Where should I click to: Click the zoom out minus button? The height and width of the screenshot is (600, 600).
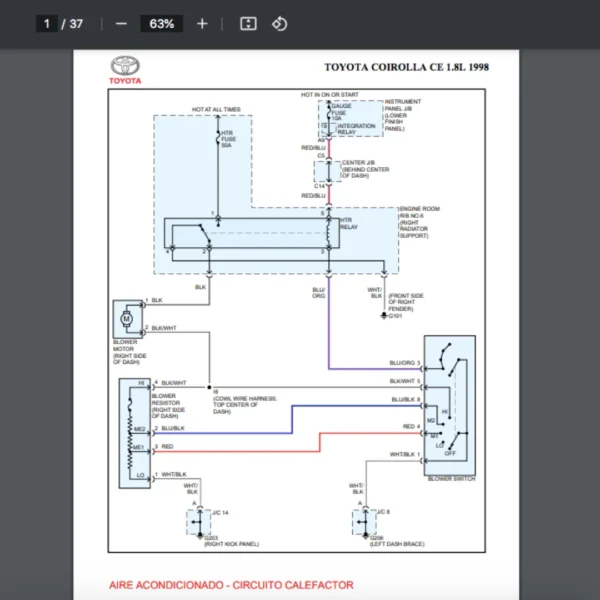coord(121,24)
